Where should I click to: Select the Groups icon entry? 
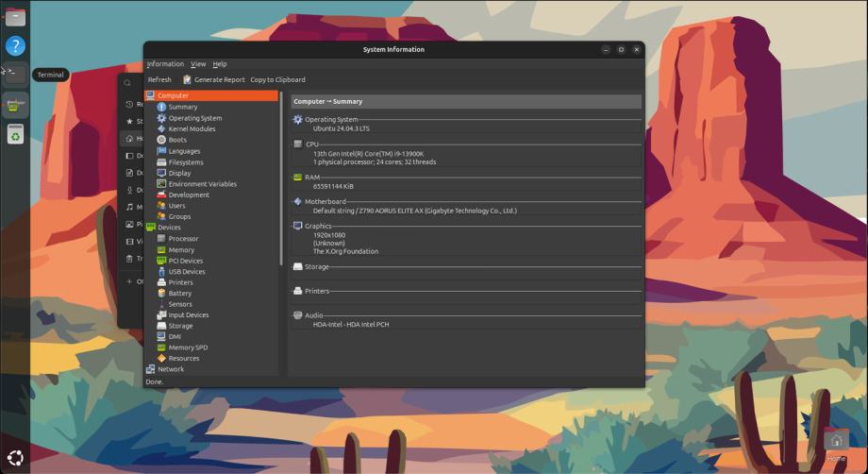pyautogui.click(x=161, y=216)
